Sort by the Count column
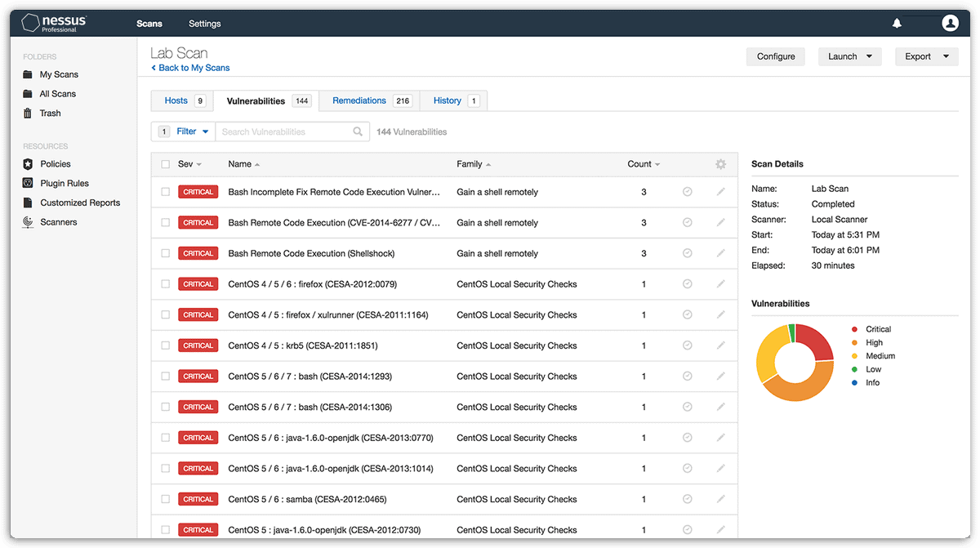Image resolution: width=980 pixels, height=548 pixels. point(644,164)
